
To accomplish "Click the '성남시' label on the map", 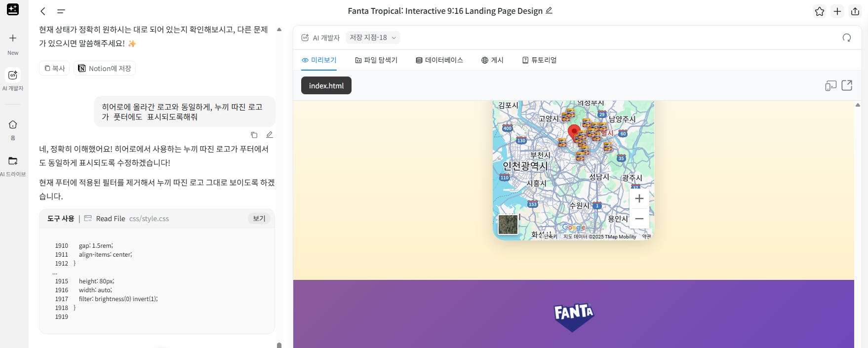I will (599, 177).
